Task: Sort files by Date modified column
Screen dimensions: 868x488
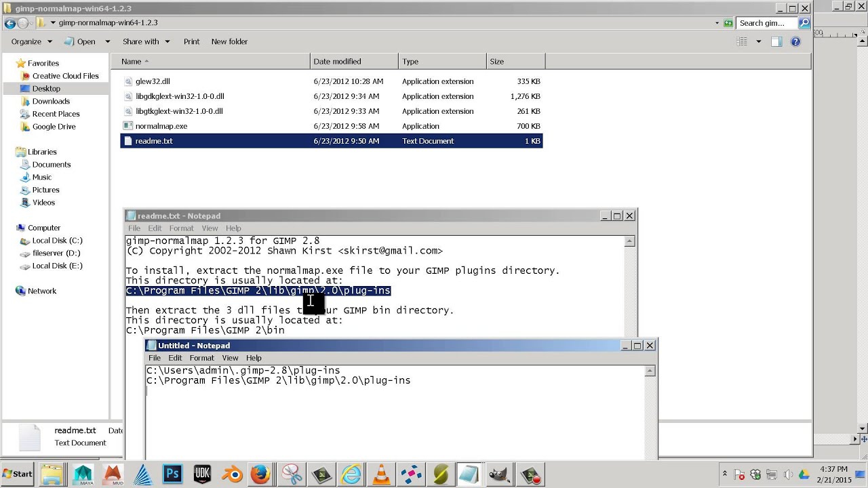Action: pyautogui.click(x=355, y=62)
